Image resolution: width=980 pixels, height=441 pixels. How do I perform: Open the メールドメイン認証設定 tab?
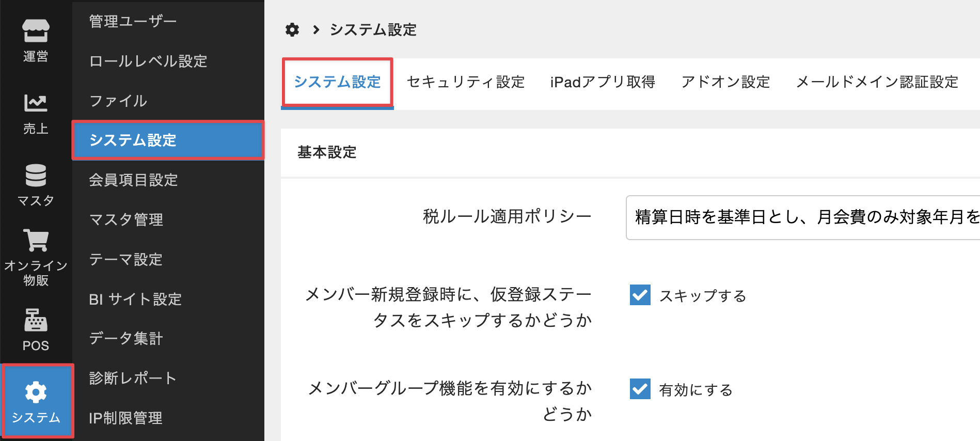click(877, 82)
